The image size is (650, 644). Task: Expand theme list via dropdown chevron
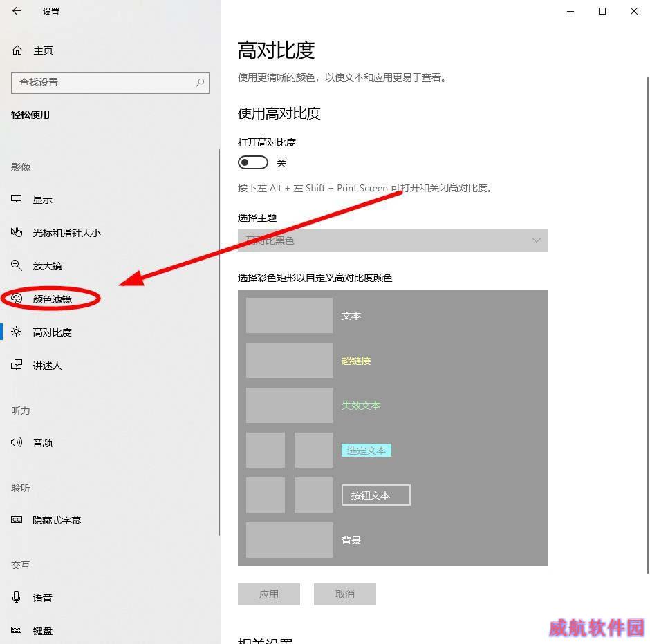(x=537, y=240)
